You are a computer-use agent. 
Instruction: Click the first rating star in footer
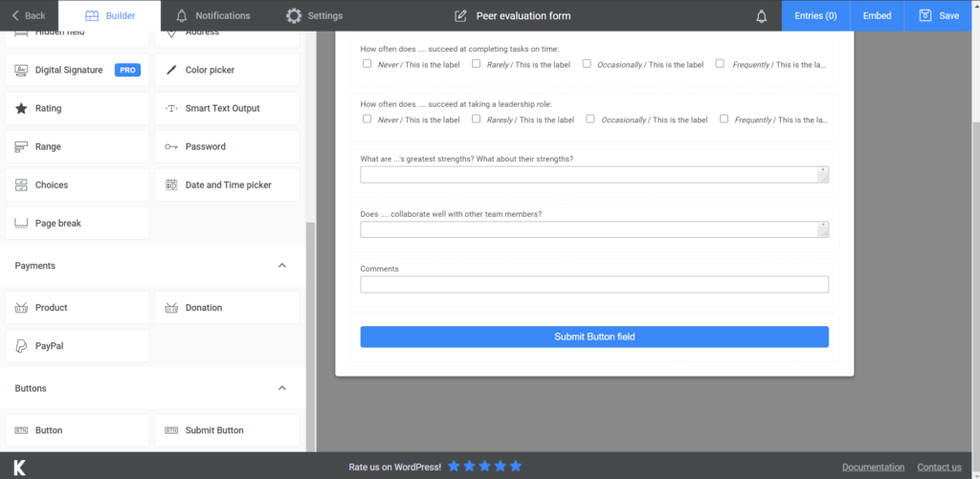[454, 466]
